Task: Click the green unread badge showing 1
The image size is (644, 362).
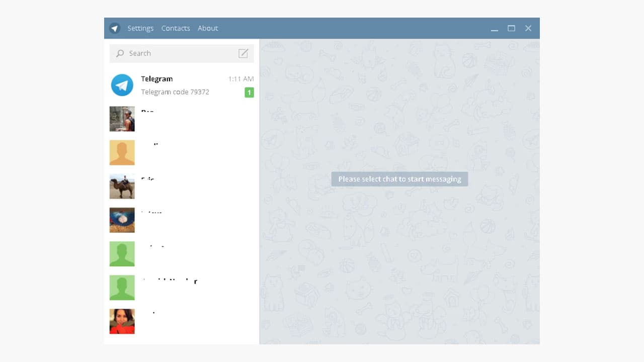Action: click(x=249, y=93)
